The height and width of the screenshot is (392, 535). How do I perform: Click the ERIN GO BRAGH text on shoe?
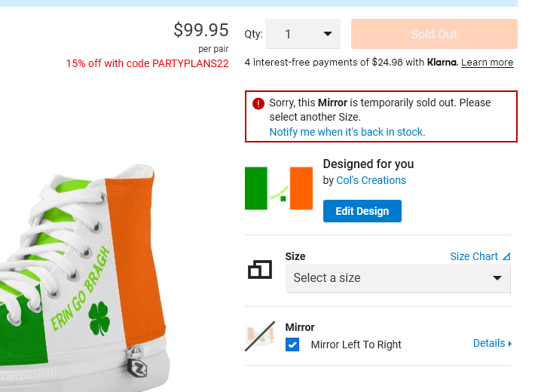[x=81, y=291]
